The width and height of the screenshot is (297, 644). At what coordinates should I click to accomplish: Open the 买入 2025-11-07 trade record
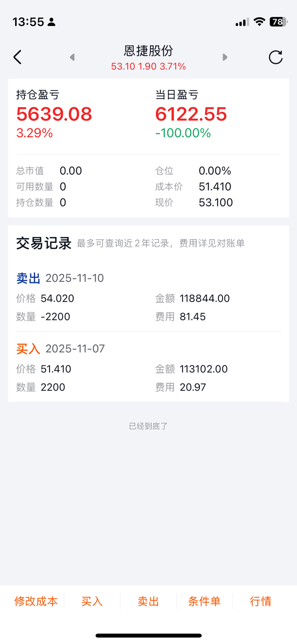148,368
